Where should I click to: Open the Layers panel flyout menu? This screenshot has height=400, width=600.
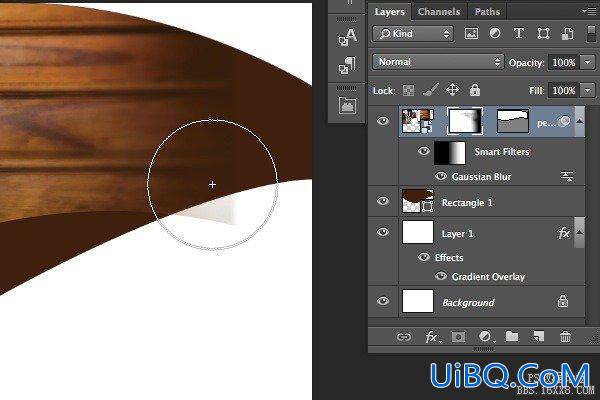[590, 12]
